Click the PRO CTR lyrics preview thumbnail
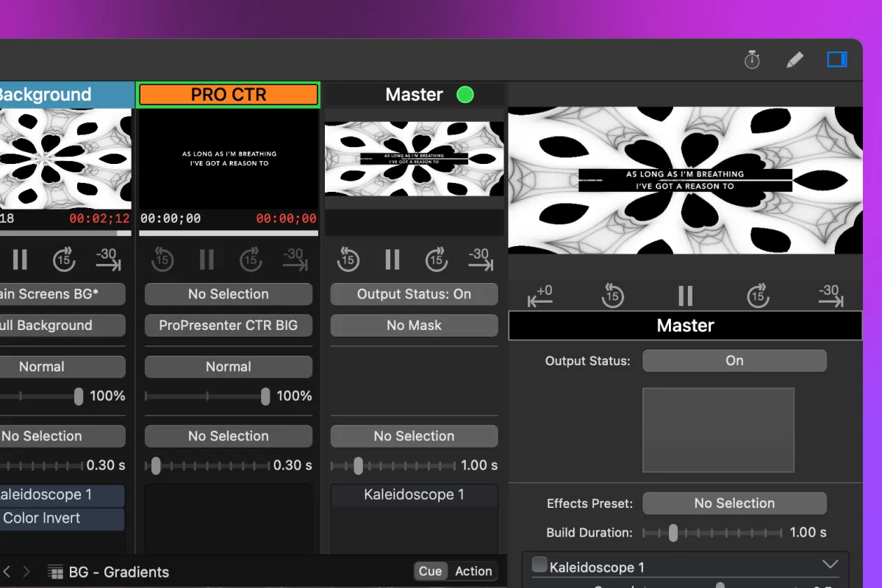The width and height of the screenshot is (882, 588). pyautogui.click(x=229, y=159)
